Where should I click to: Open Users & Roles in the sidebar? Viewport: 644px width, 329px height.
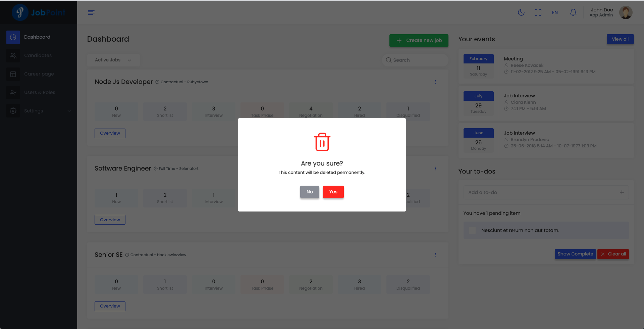pos(39,92)
